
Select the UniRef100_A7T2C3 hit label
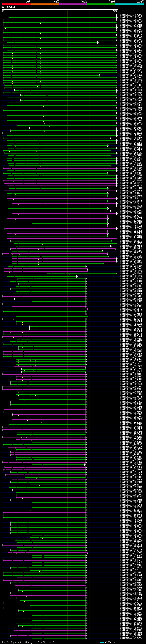pos(131,85)
